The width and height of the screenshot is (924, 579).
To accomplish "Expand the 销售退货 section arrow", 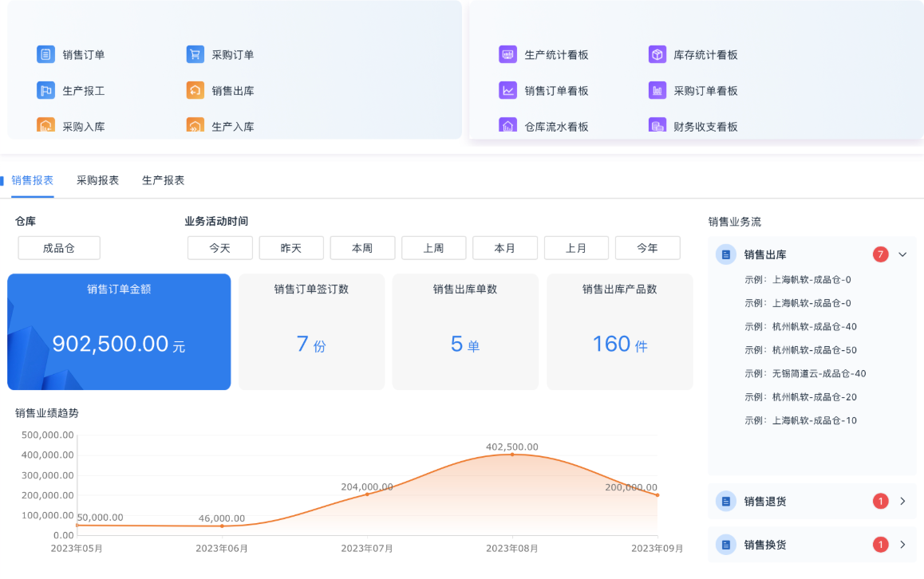I will (x=902, y=502).
